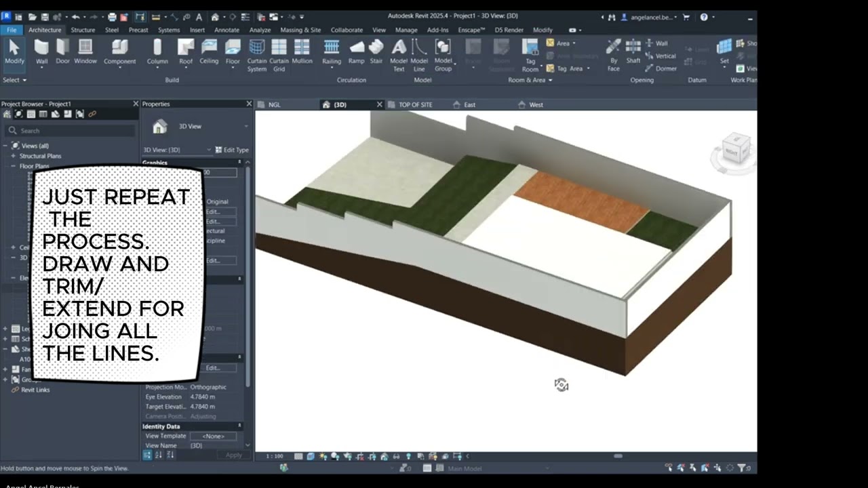Viewport: 868px width, 488px height.
Task: Select the Curtain Grid tool
Action: pyautogui.click(x=279, y=56)
